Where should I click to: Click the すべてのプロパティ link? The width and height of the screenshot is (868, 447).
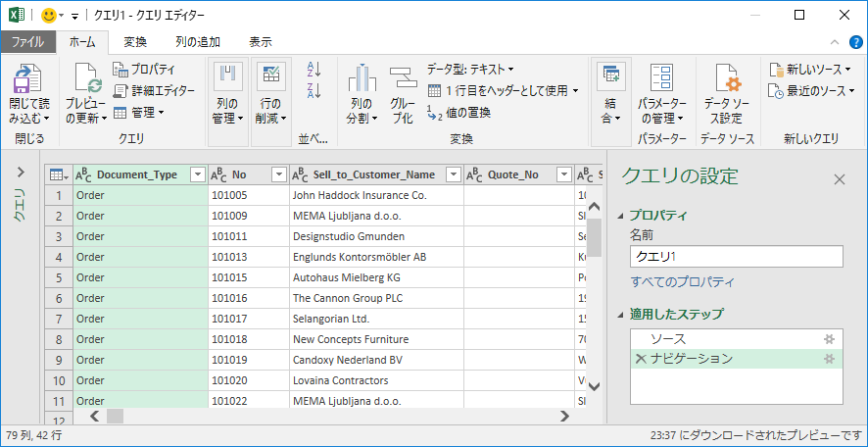click(682, 282)
